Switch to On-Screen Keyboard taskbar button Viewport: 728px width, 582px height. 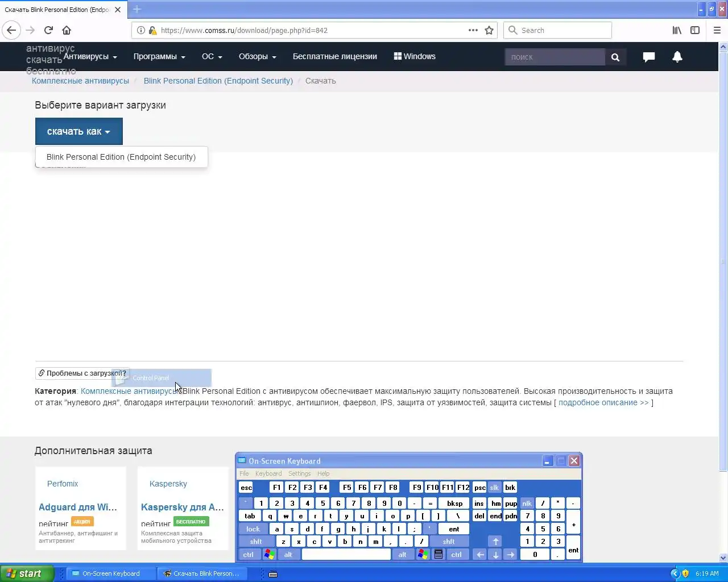click(111, 573)
